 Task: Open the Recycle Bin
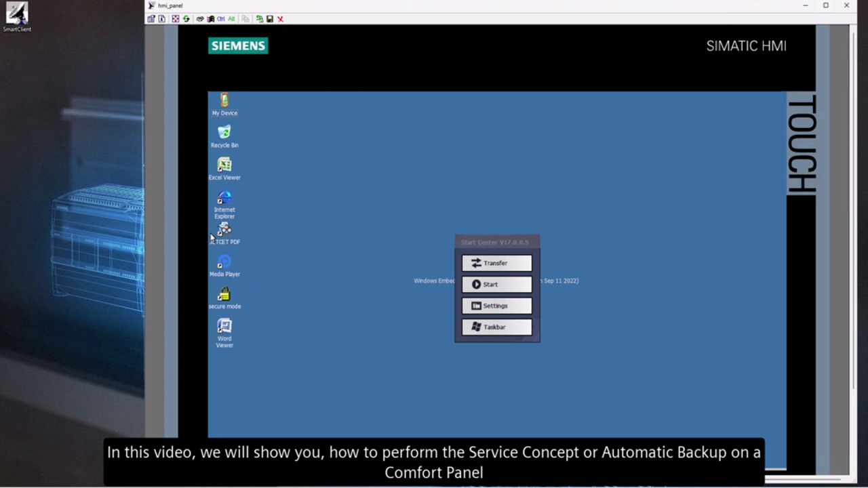point(224,133)
